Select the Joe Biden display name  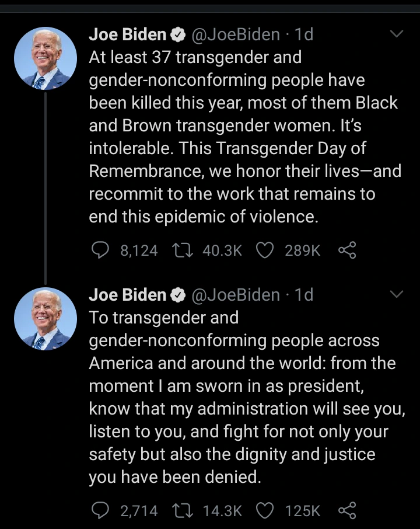127,34
